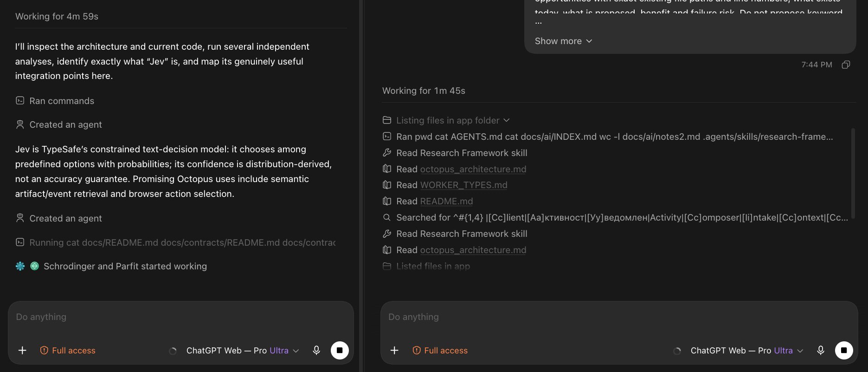868x372 pixels.
Task: Click the second Read Research Framework skill row
Action: tap(455, 234)
